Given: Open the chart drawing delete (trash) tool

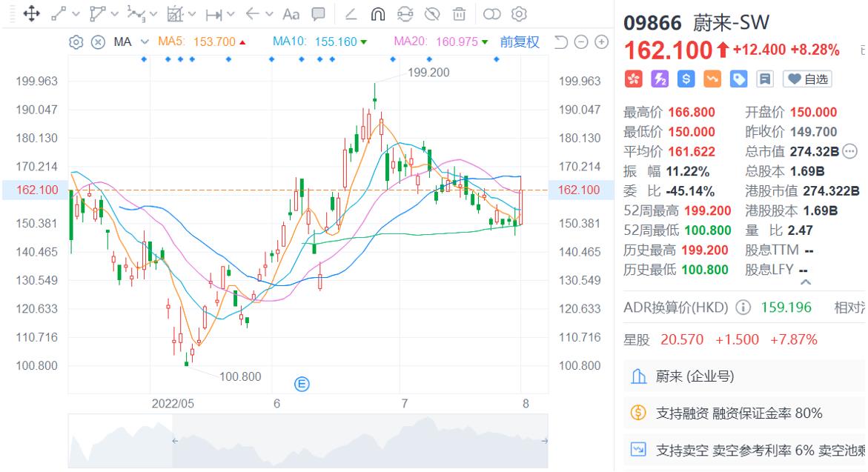Looking at the screenshot, I should pos(460,13).
